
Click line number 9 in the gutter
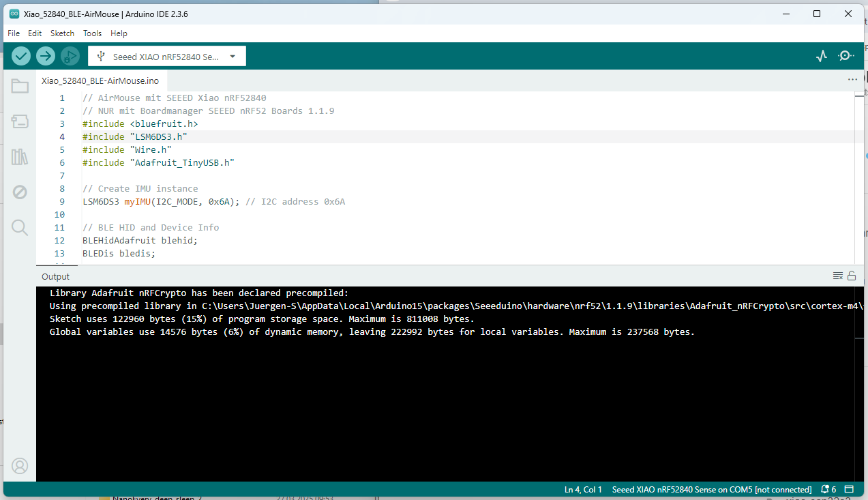point(62,202)
